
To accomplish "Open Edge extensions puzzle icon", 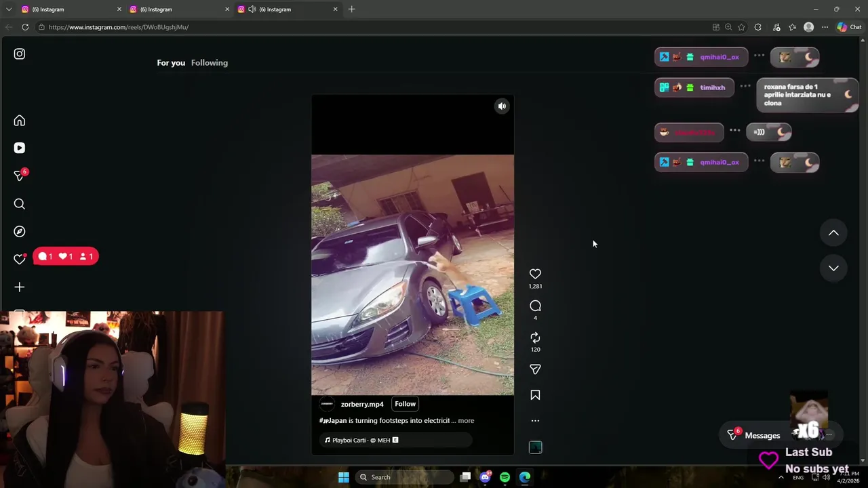I will pyautogui.click(x=758, y=27).
